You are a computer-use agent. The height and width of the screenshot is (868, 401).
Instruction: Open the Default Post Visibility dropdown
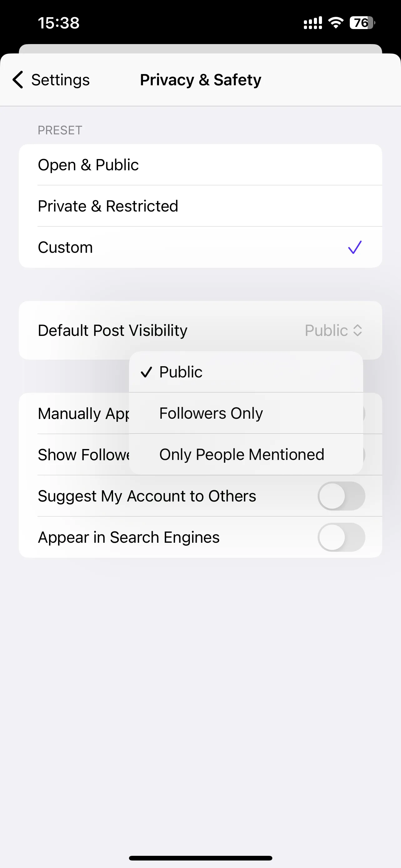(x=200, y=330)
